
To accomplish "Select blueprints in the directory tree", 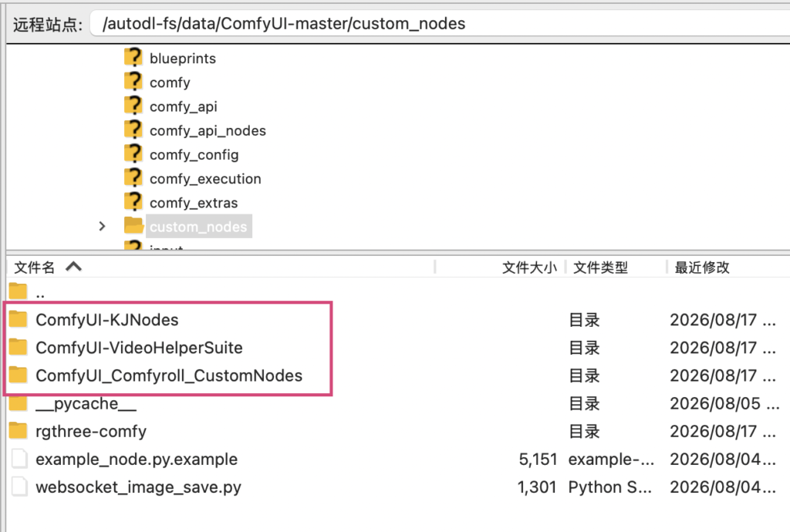I will 182,59.
